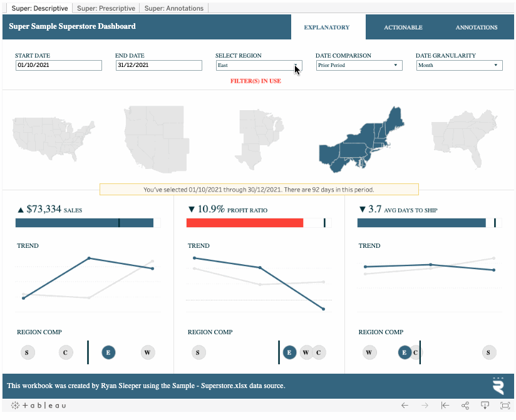Click the revert to start icon
The width and height of the screenshot is (516, 420).
445,406
